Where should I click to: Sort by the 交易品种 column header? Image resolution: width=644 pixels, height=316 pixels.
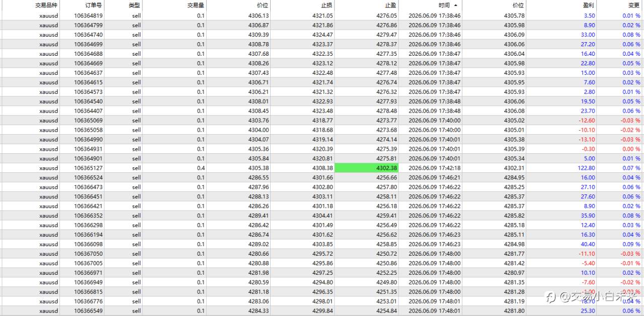coord(46,6)
